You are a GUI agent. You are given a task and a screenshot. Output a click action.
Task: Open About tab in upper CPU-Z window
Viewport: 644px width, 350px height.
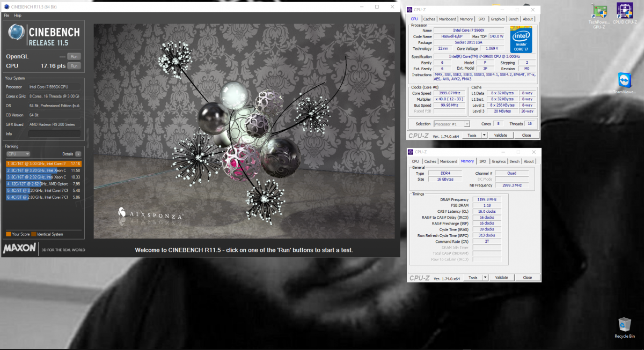click(528, 19)
